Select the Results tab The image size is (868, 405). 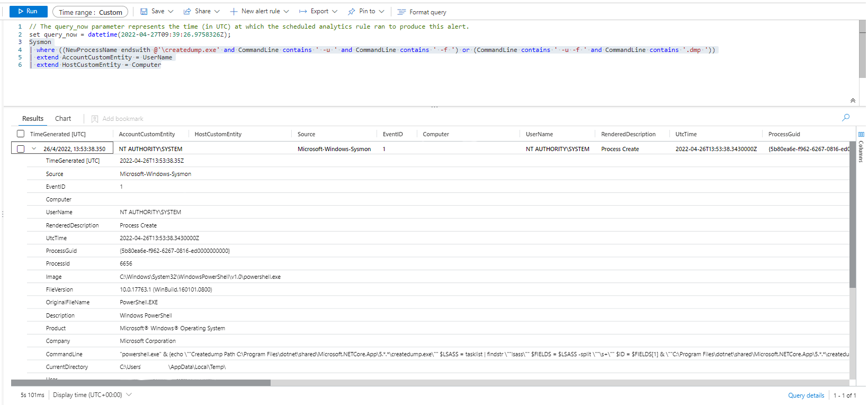coord(33,119)
